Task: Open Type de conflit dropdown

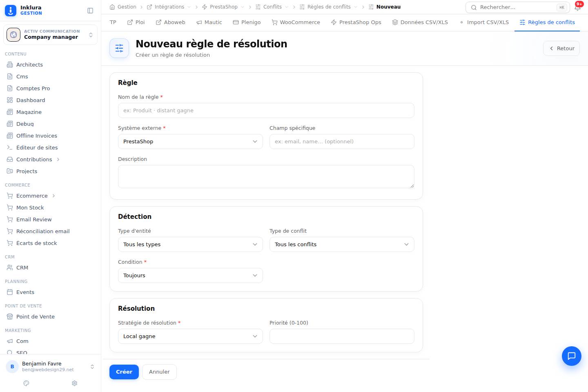Action: click(x=342, y=244)
